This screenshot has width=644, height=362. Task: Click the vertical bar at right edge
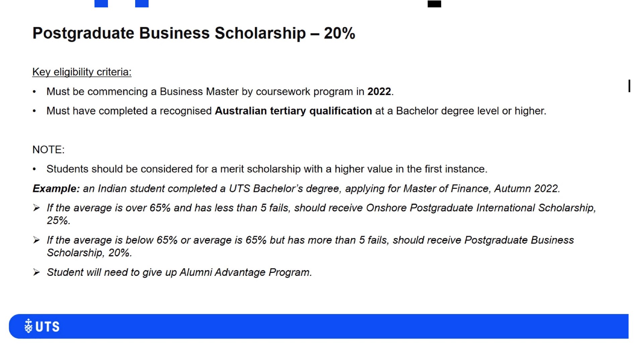(x=629, y=86)
